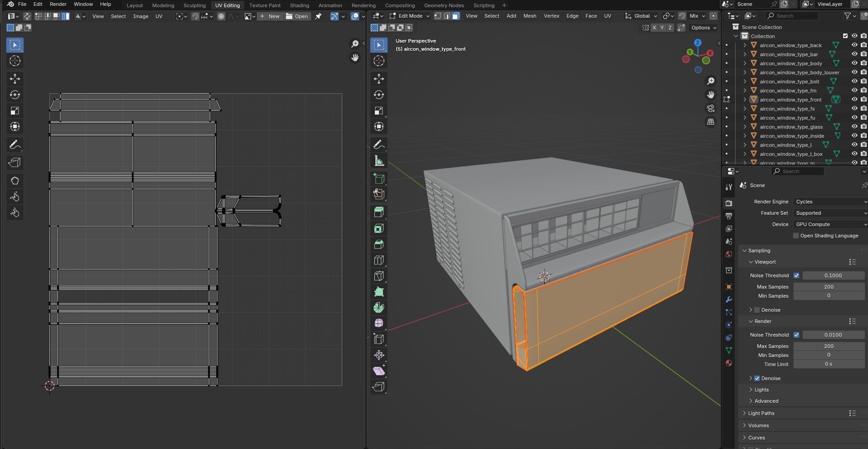
Task: Select the Add Cube tool in 3D viewport
Action: [379, 178]
